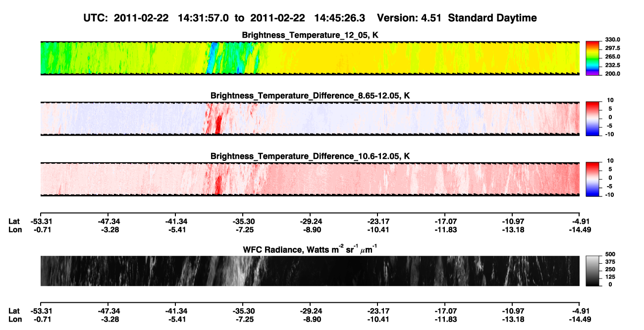Click the '-14.49' longitude on the upper axis

[x=580, y=229]
